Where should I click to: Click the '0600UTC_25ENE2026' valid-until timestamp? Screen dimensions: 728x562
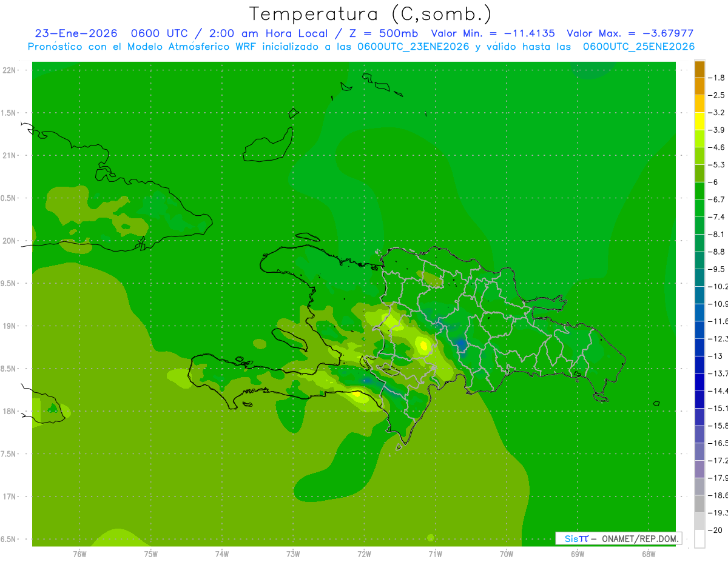click(639, 47)
